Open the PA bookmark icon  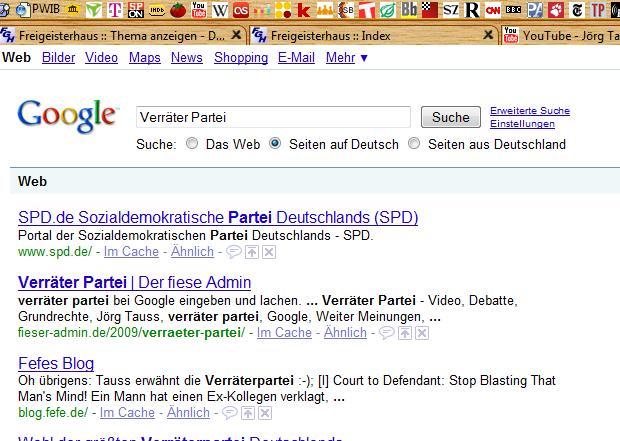pyautogui.click(x=535, y=10)
